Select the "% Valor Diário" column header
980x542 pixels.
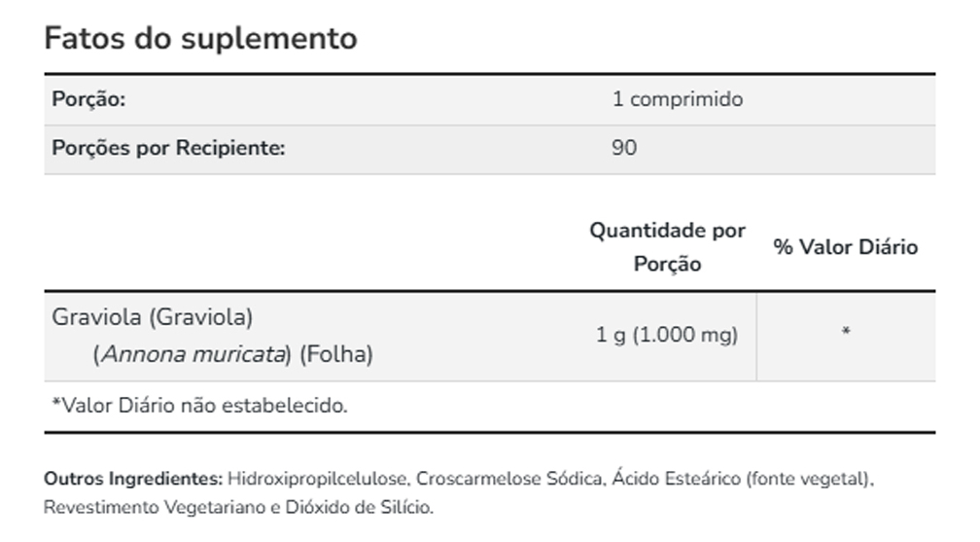[x=845, y=247]
